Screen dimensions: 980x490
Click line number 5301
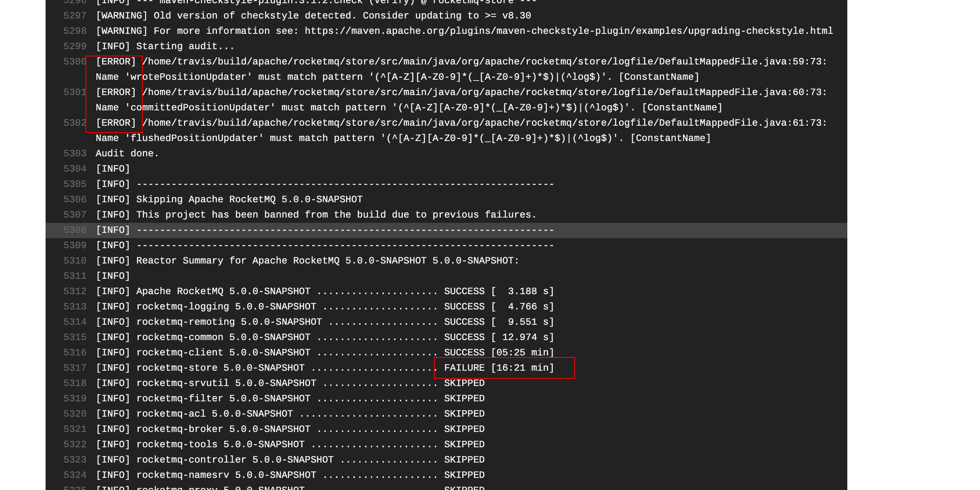75,92
